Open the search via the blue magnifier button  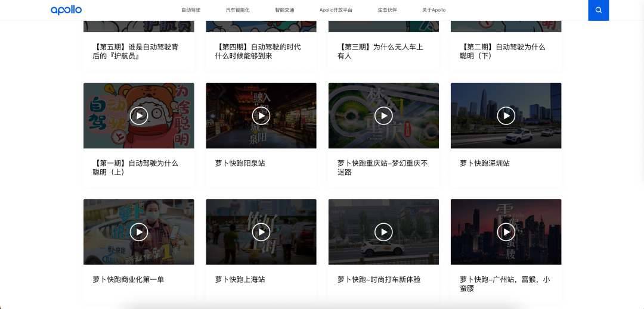(x=599, y=10)
